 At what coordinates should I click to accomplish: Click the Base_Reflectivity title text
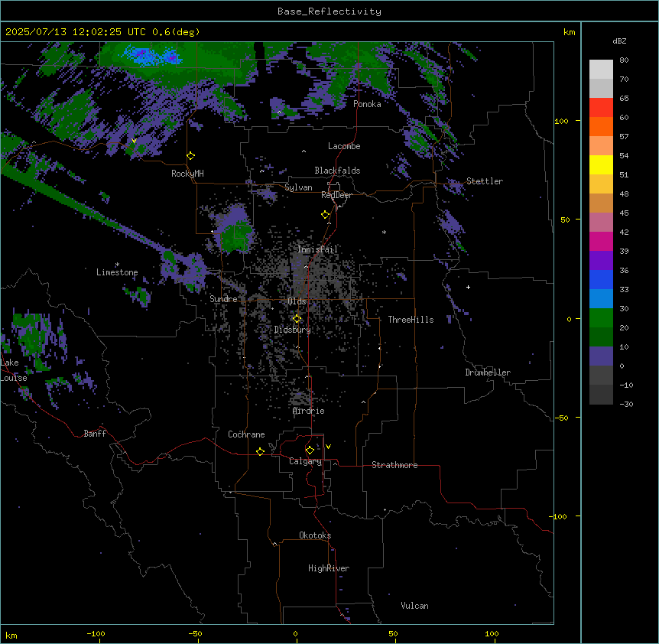pyautogui.click(x=329, y=11)
